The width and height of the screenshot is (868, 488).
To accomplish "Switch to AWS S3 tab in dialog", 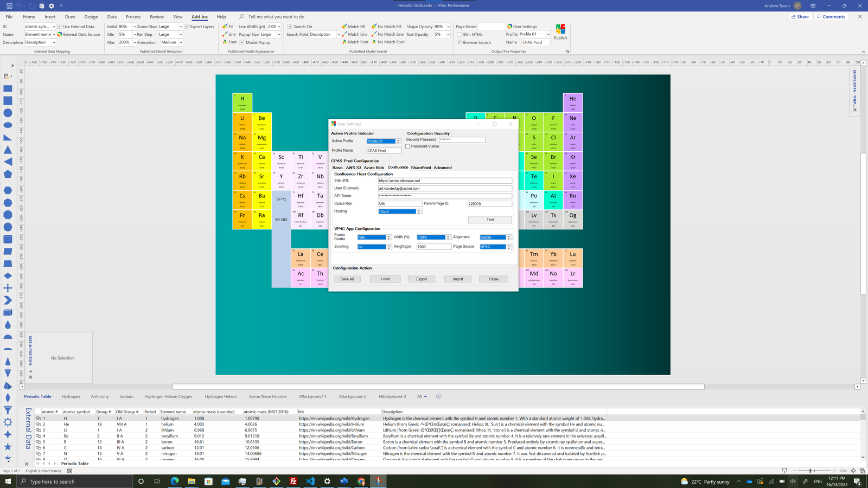I will (354, 168).
